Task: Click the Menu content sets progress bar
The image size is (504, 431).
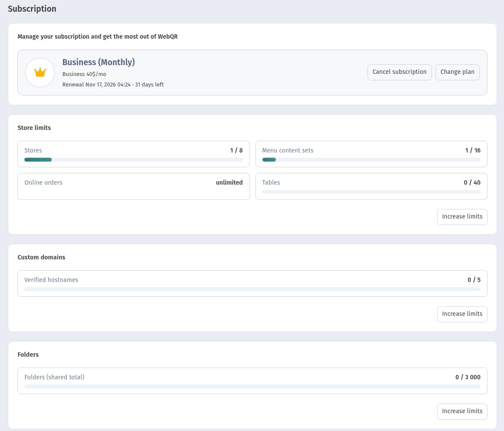Action: click(371, 160)
